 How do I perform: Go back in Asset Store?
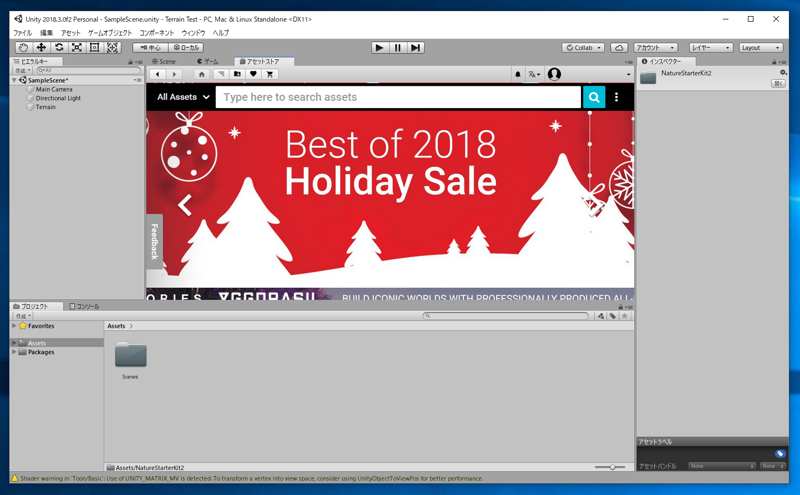158,75
